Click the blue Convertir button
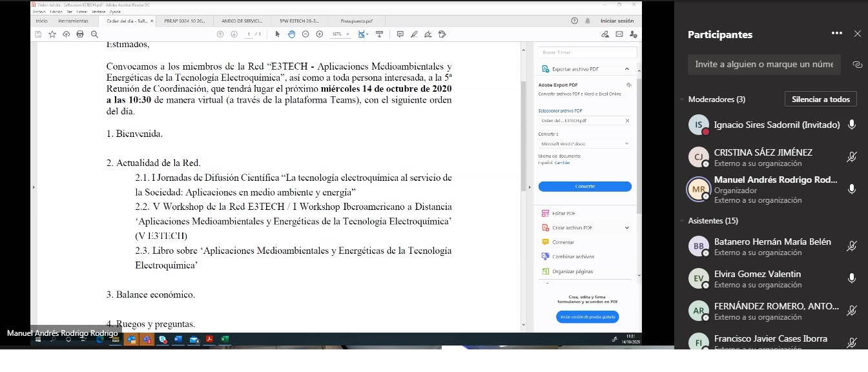The image size is (868, 372). click(x=584, y=186)
